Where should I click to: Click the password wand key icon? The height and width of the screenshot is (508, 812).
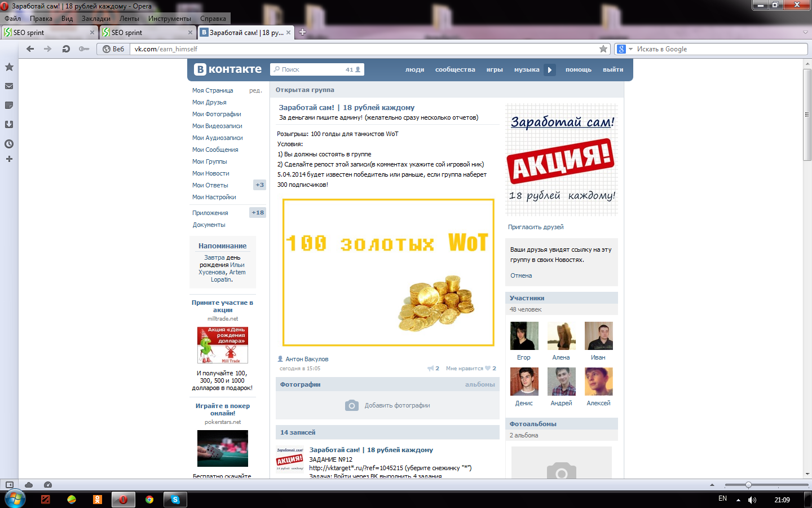(x=84, y=49)
